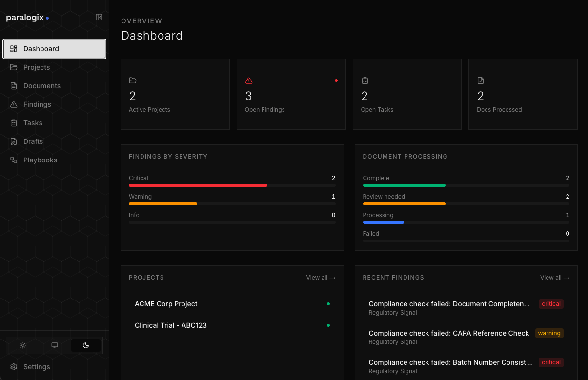
Task: Click View all link in Recent Findings
Action: [555, 278]
